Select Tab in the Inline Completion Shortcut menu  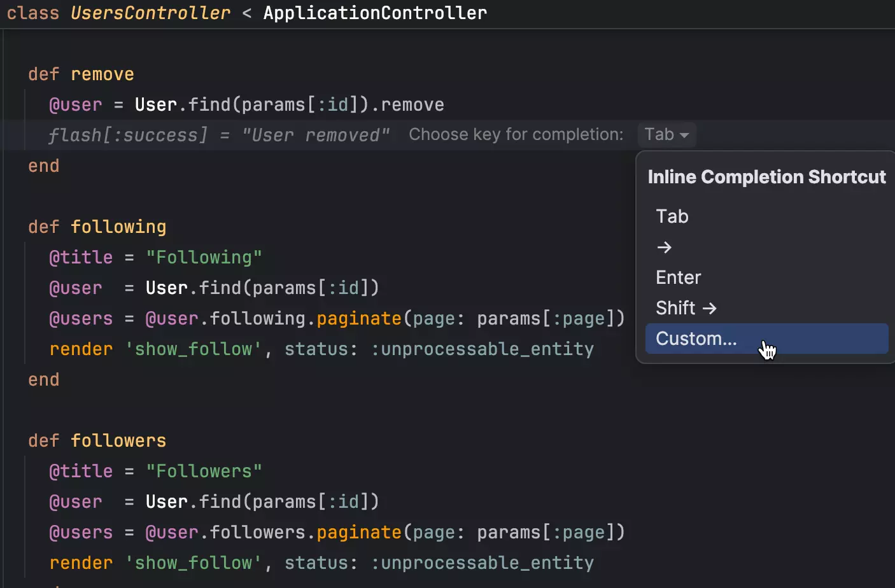[x=672, y=216]
